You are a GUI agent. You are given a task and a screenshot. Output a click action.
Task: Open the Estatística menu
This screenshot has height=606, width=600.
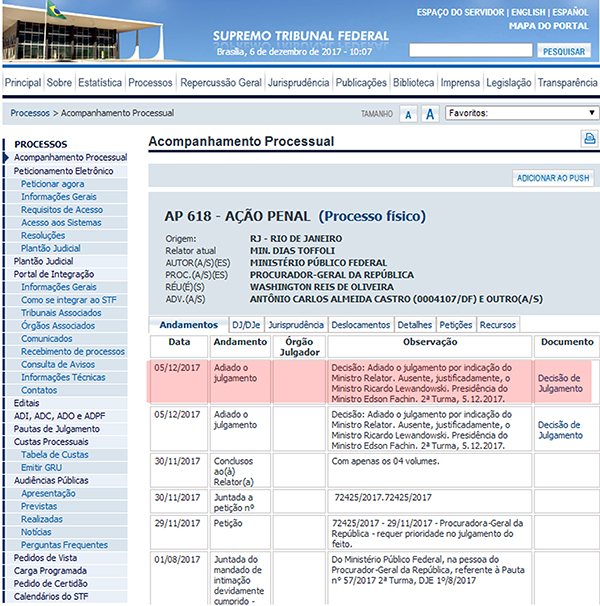100,82
